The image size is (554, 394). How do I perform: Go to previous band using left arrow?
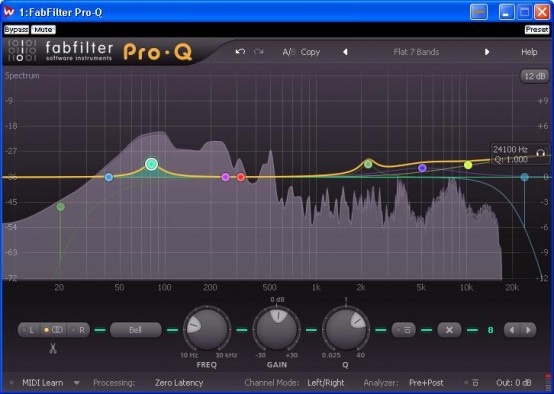(512, 330)
